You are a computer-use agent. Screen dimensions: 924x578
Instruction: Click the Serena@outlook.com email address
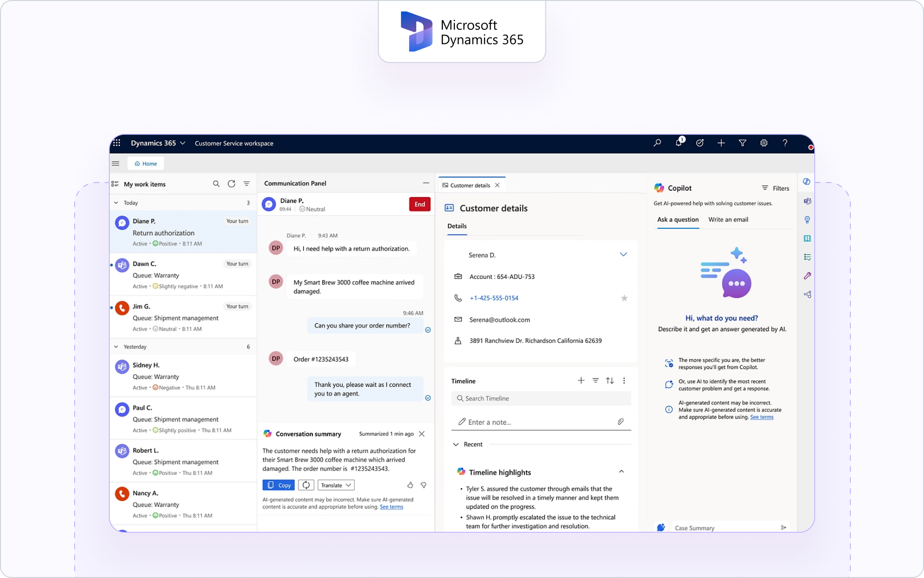[500, 320]
